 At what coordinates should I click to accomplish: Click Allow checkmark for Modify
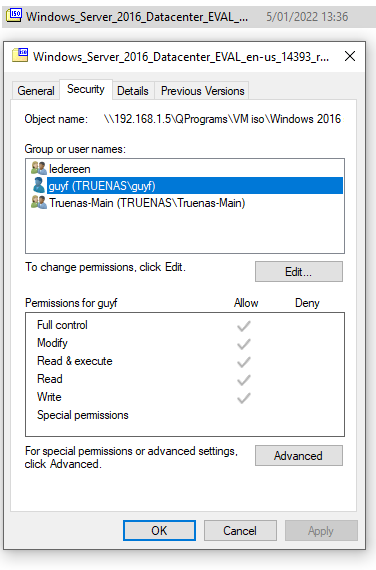(244, 344)
